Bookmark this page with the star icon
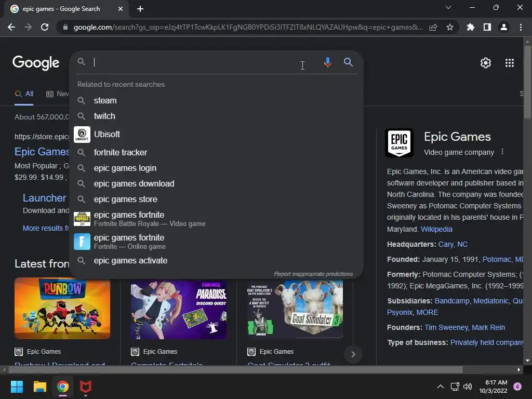This screenshot has height=399, width=532. [449, 27]
